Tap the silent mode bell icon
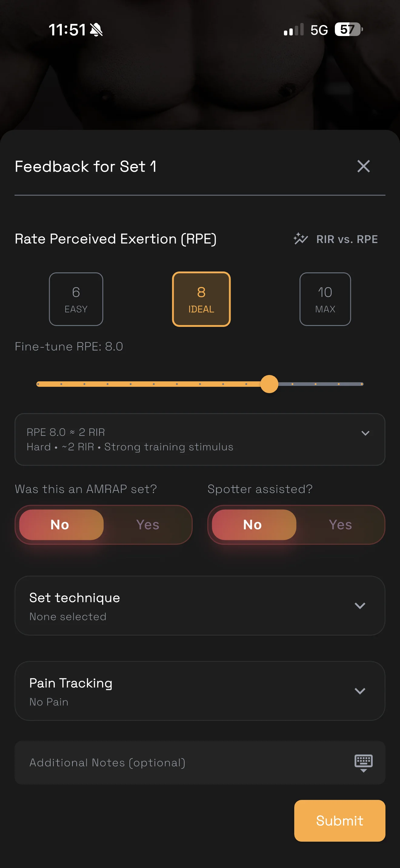The width and height of the screenshot is (400, 868). tap(96, 30)
